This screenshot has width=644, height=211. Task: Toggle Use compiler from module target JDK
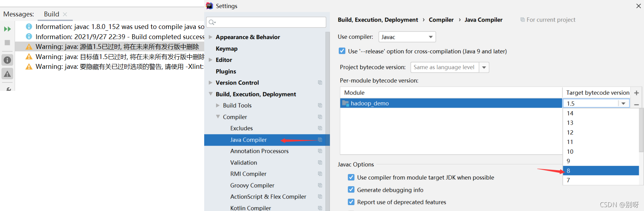(351, 177)
